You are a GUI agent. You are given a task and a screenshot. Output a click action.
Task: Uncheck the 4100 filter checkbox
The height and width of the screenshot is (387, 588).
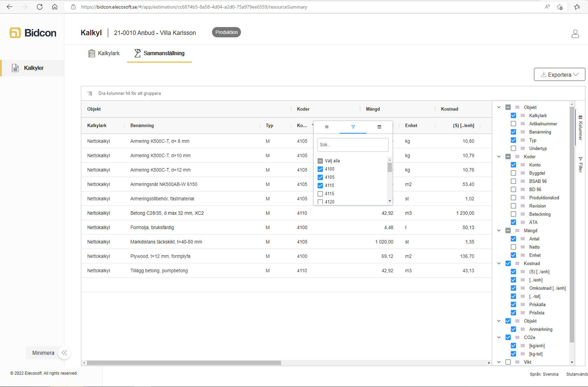tap(320, 169)
